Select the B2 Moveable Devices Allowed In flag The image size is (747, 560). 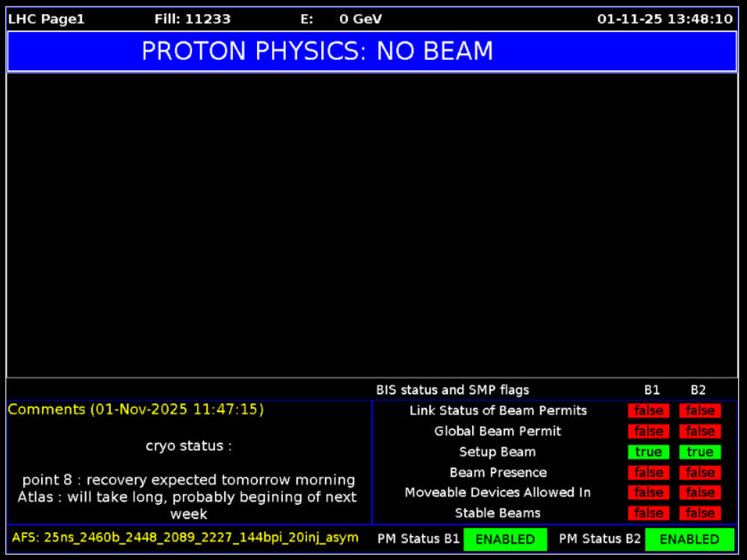(700, 493)
